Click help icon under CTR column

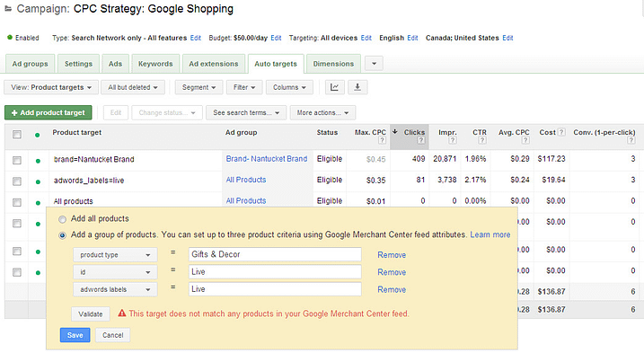coord(482,140)
